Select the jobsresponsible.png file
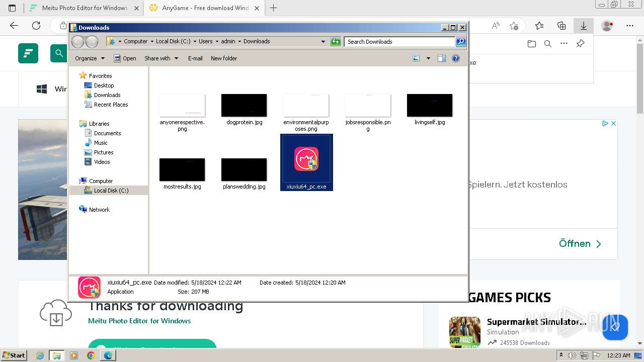The image size is (644, 362). 368,113
